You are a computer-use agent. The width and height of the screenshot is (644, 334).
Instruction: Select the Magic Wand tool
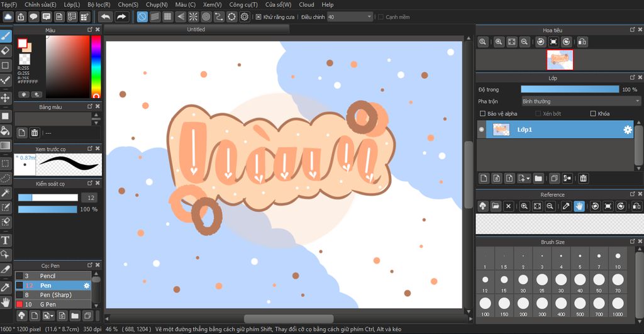click(x=5, y=192)
